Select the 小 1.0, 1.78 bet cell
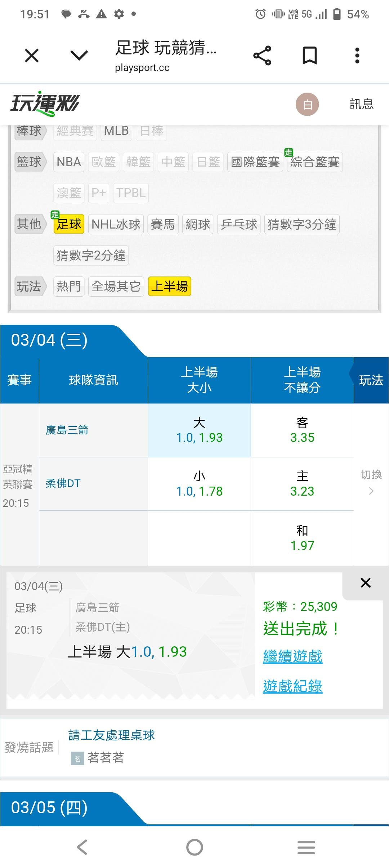Screen dimensions: 389x868 (199, 484)
